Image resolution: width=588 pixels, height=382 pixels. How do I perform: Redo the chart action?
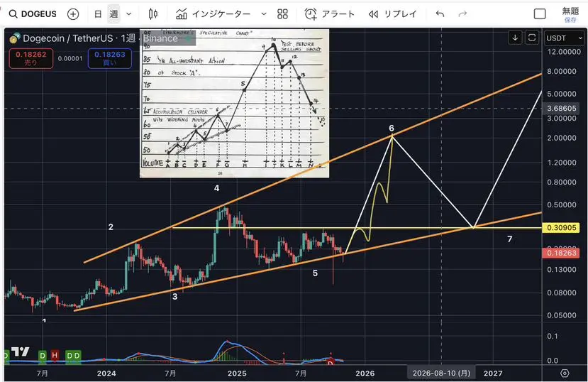[462, 14]
